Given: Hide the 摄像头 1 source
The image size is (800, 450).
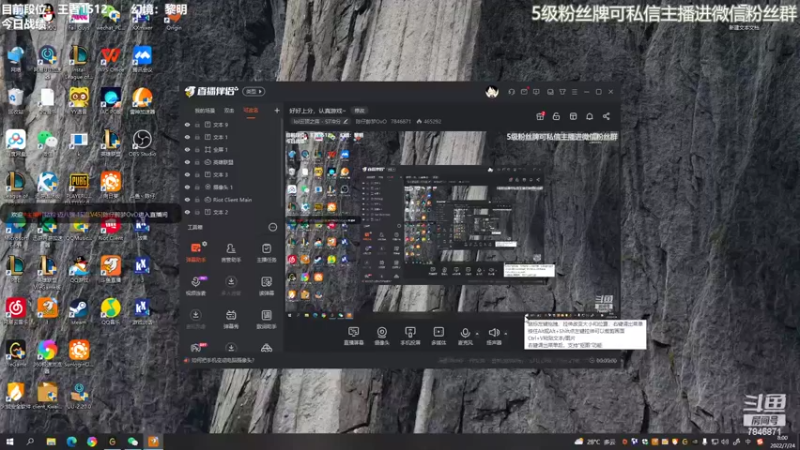Looking at the screenshot, I should (187, 187).
